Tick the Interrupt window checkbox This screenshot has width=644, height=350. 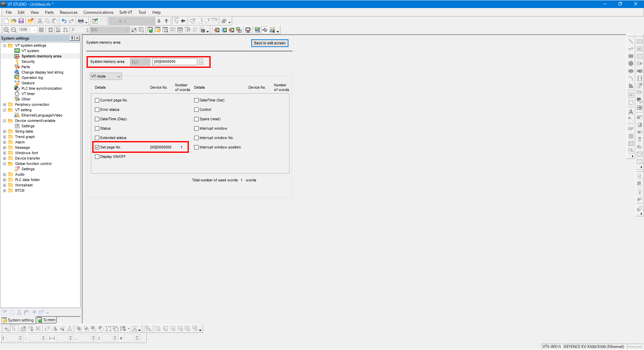(197, 129)
